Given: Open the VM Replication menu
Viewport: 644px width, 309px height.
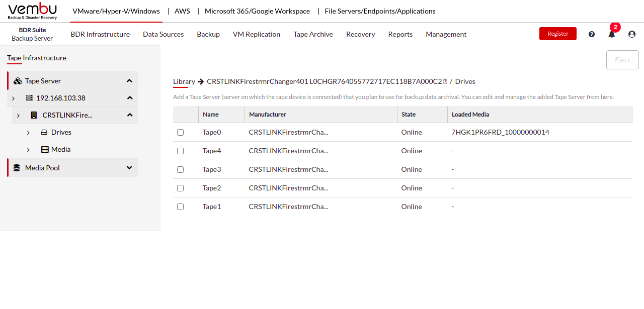Looking at the screenshot, I should pyautogui.click(x=257, y=34).
